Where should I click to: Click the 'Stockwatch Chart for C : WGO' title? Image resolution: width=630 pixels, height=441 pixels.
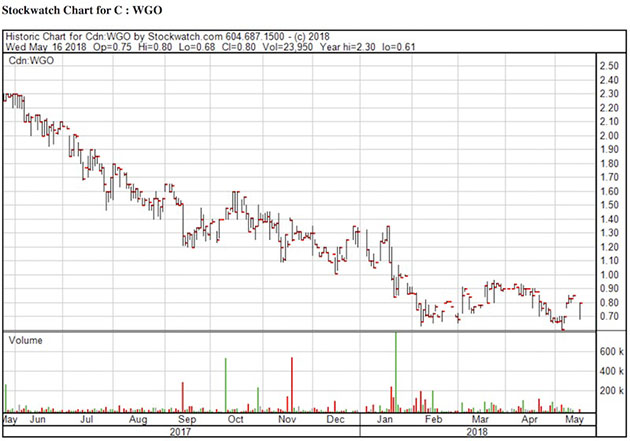click(x=83, y=10)
